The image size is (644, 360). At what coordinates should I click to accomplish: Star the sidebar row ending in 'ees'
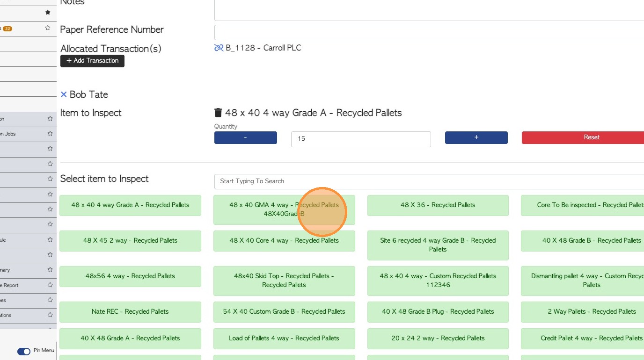(x=50, y=300)
